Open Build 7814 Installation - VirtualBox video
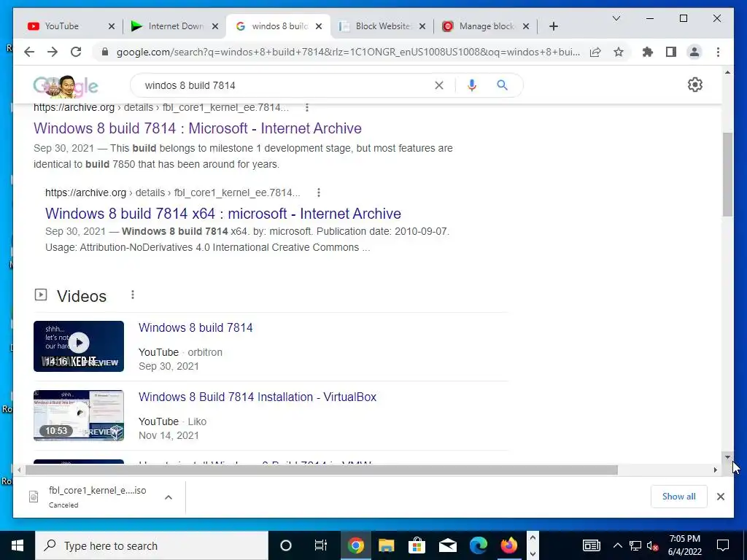Image resolution: width=747 pixels, height=560 pixels. [258, 397]
